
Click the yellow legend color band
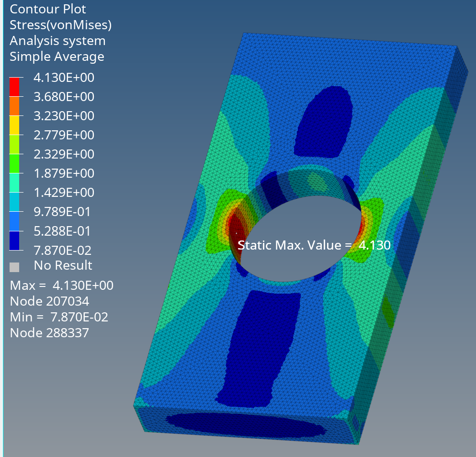[14, 125]
